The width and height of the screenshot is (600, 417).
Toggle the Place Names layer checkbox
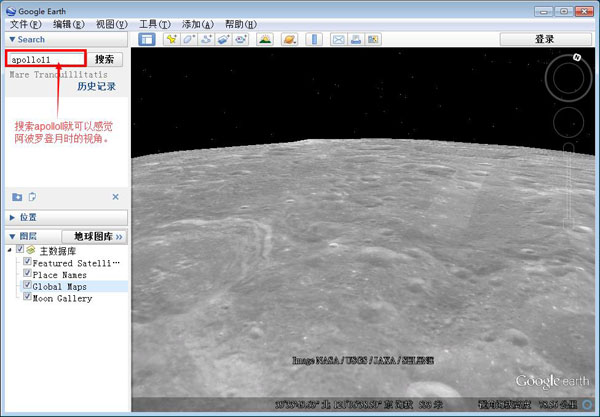pos(27,274)
